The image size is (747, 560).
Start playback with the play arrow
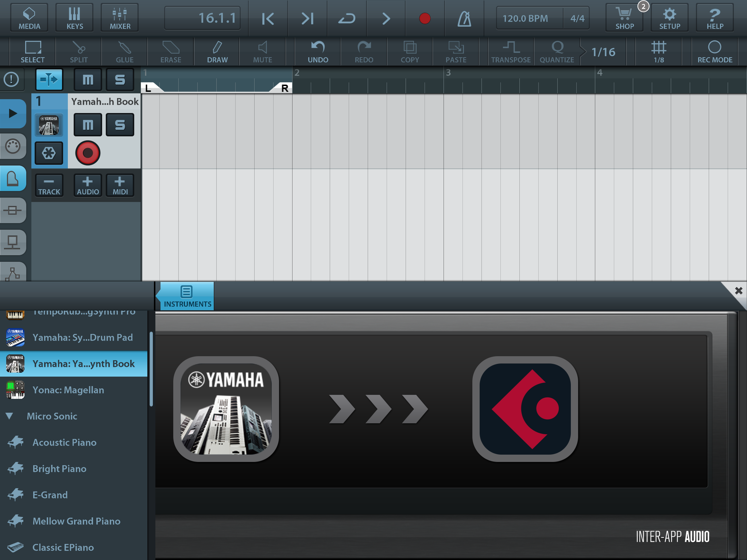pyautogui.click(x=386, y=18)
